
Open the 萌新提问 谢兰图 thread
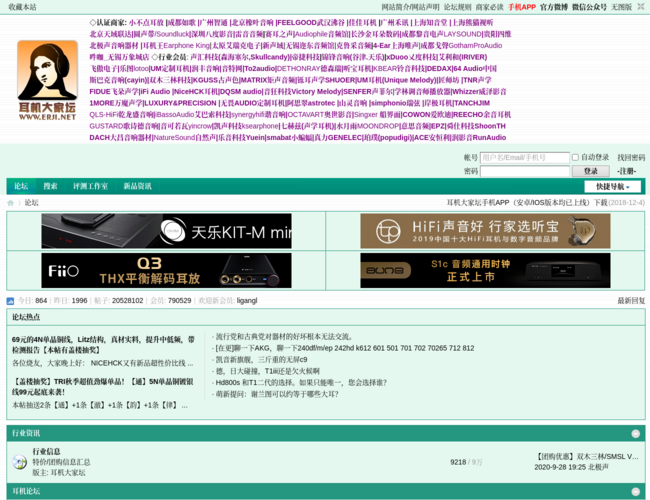coord(277,394)
